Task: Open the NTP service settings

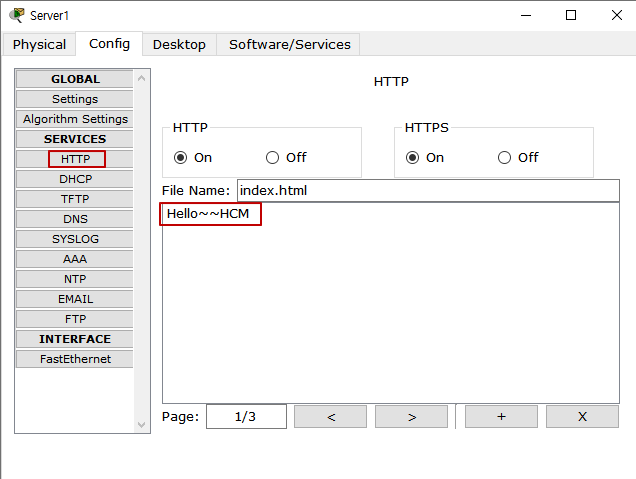Action: click(x=75, y=279)
